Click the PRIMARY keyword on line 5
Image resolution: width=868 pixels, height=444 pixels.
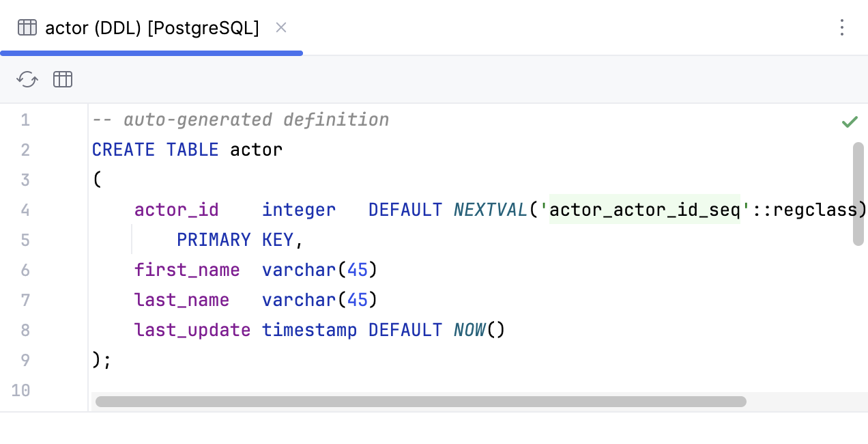click(x=214, y=240)
